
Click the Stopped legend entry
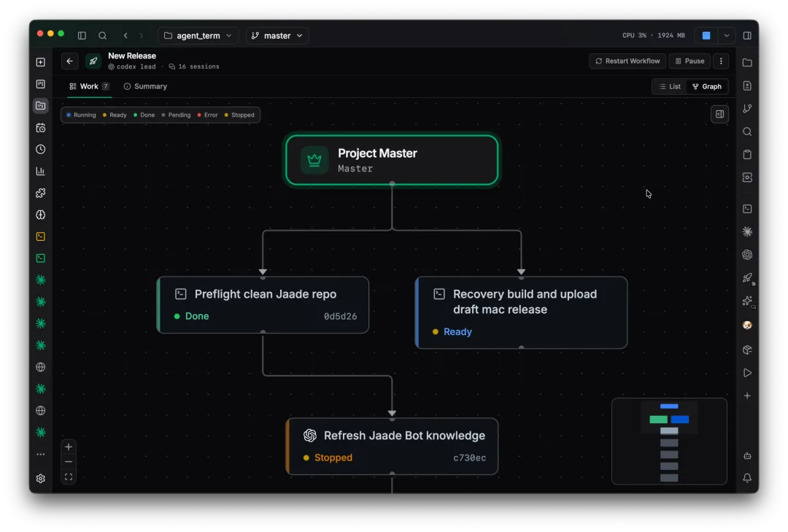[x=239, y=115]
